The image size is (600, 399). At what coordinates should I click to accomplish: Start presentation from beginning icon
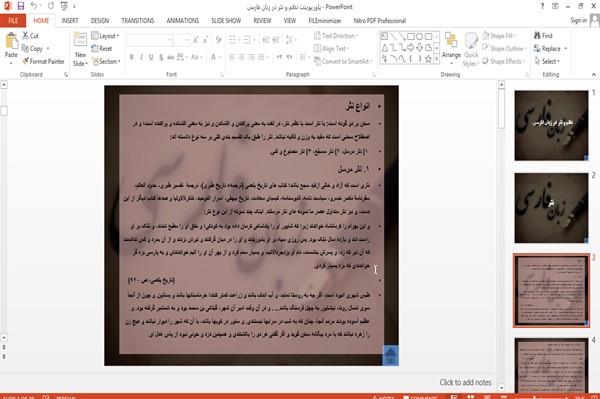point(64,6)
